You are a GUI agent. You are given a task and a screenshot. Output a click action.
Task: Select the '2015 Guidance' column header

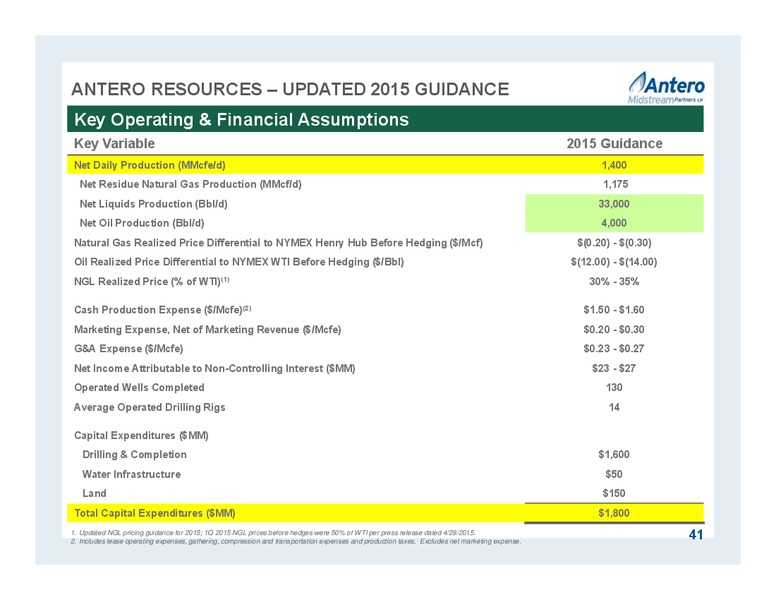[614, 144]
